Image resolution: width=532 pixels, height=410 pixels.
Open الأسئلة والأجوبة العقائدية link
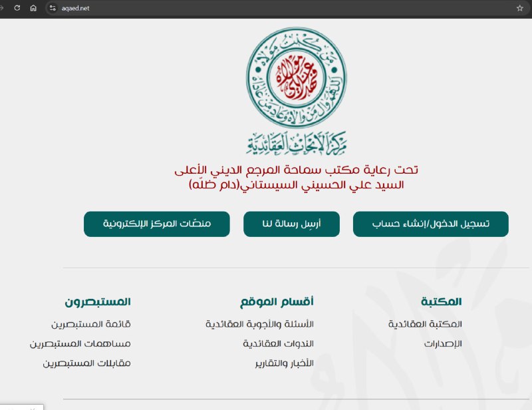click(259, 324)
